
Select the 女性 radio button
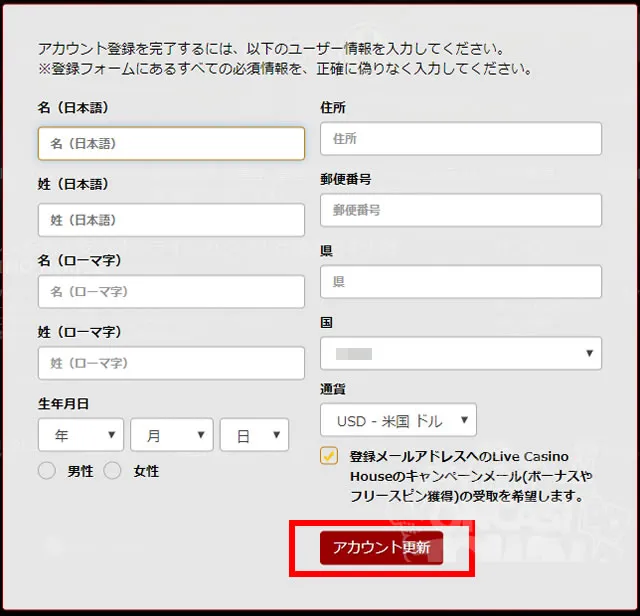pyautogui.click(x=112, y=470)
